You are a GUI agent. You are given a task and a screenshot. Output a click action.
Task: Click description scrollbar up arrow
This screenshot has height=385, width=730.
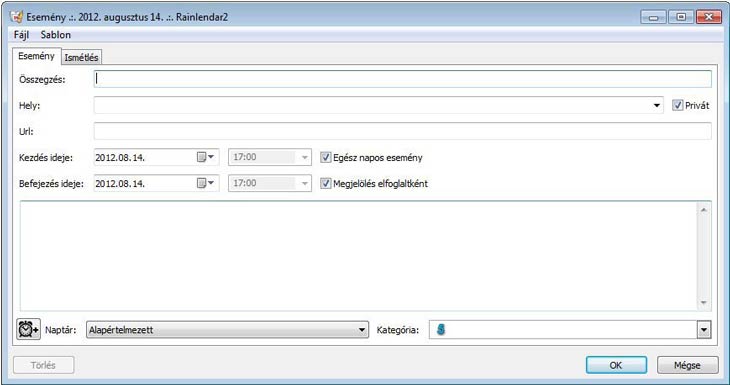(703, 210)
